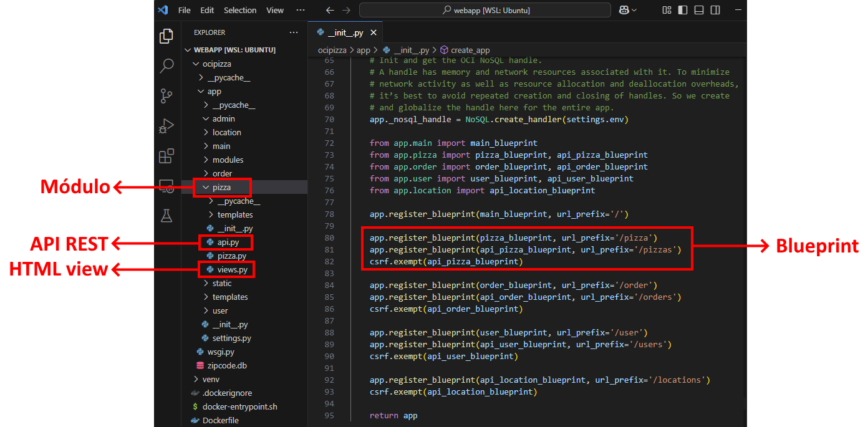Open the Selection menu
The image size is (868, 427).
240,10
